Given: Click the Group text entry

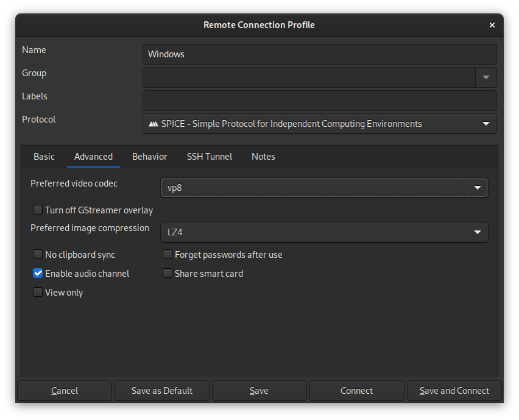Looking at the screenshot, I should coord(309,77).
